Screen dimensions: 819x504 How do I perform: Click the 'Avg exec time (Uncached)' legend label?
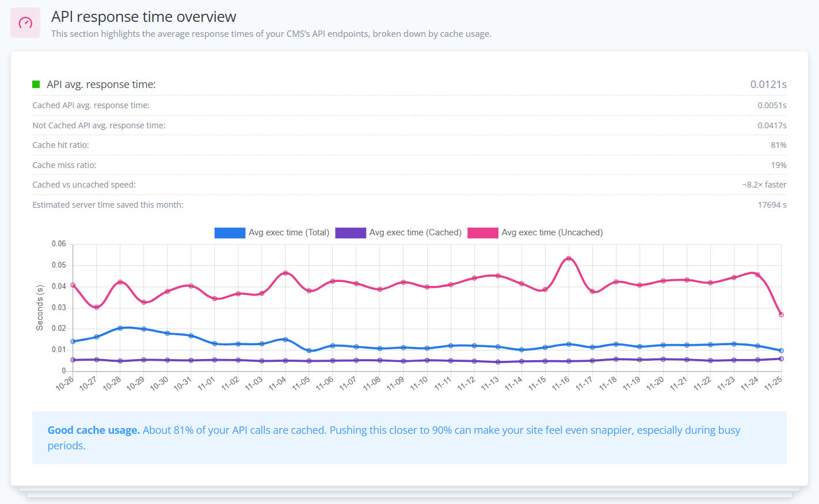(x=553, y=232)
